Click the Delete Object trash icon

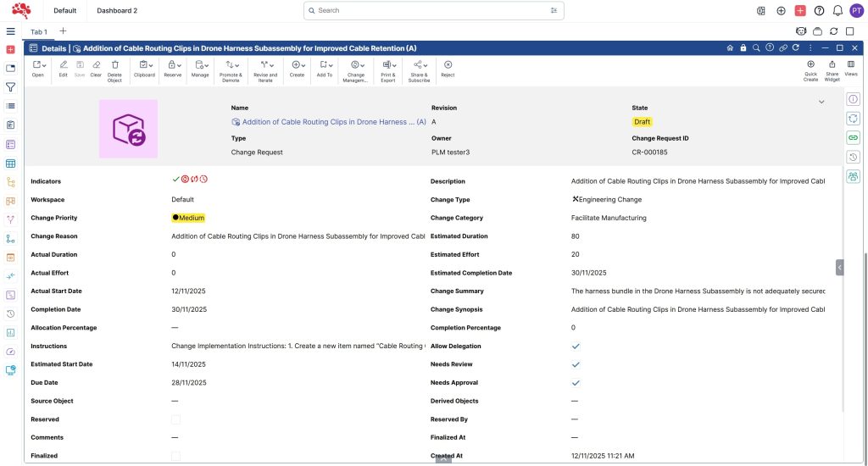114,65
